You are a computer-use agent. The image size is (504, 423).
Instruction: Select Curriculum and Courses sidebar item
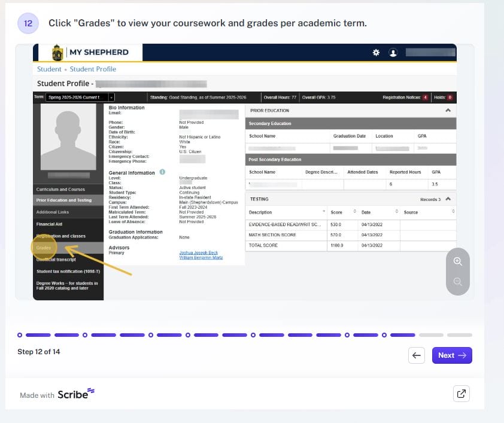60,190
